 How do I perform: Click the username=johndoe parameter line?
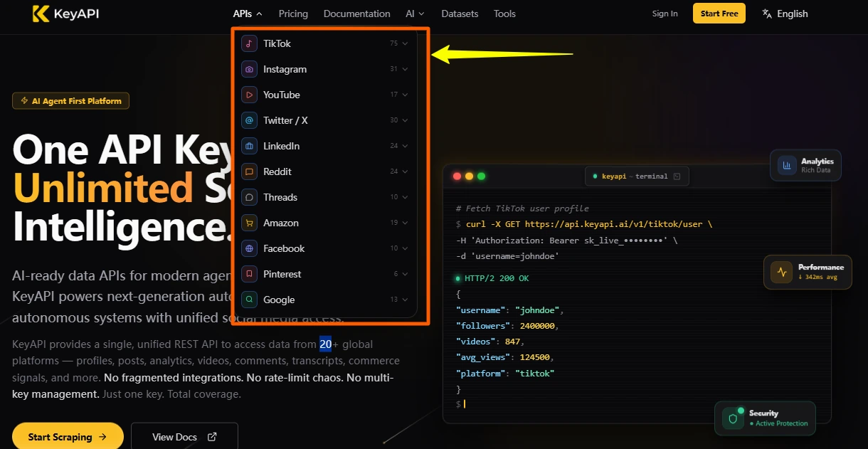coord(507,256)
